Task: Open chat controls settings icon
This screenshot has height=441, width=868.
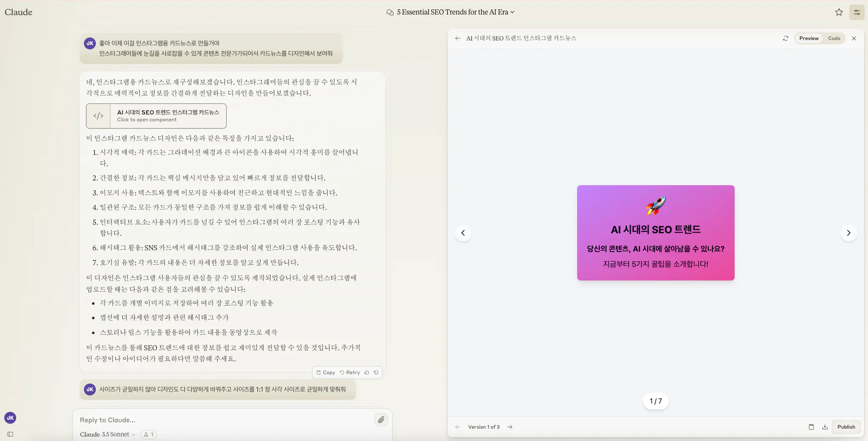Action: tap(857, 12)
